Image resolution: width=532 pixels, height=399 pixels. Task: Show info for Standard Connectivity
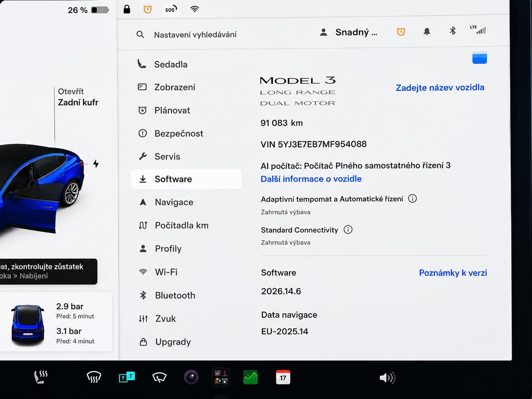tap(348, 230)
